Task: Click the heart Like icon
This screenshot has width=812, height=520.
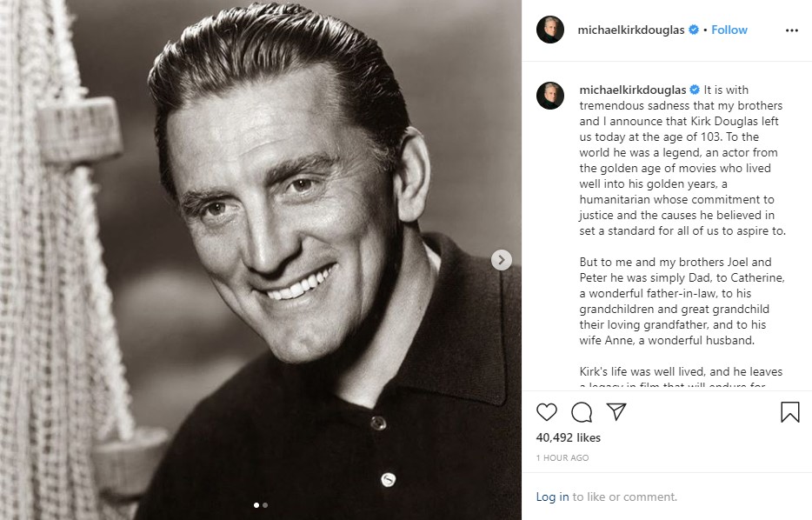Action: pyautogui.click(x=547, y=412)
